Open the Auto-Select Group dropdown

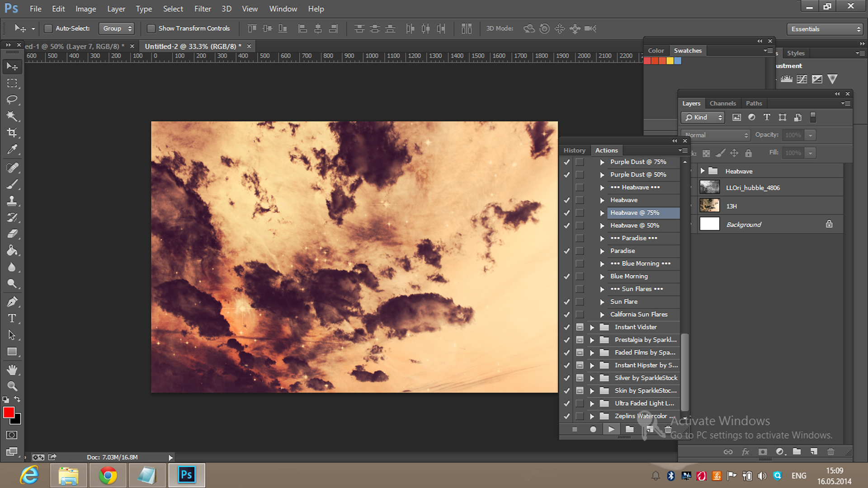click(x=117, y=28)
